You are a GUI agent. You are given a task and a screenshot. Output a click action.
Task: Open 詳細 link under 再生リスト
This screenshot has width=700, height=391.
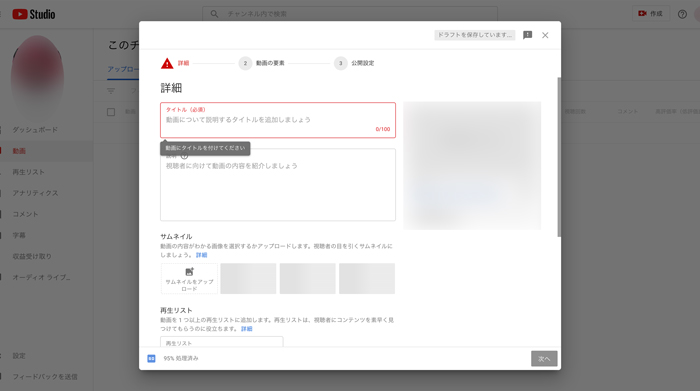point(246,329)
